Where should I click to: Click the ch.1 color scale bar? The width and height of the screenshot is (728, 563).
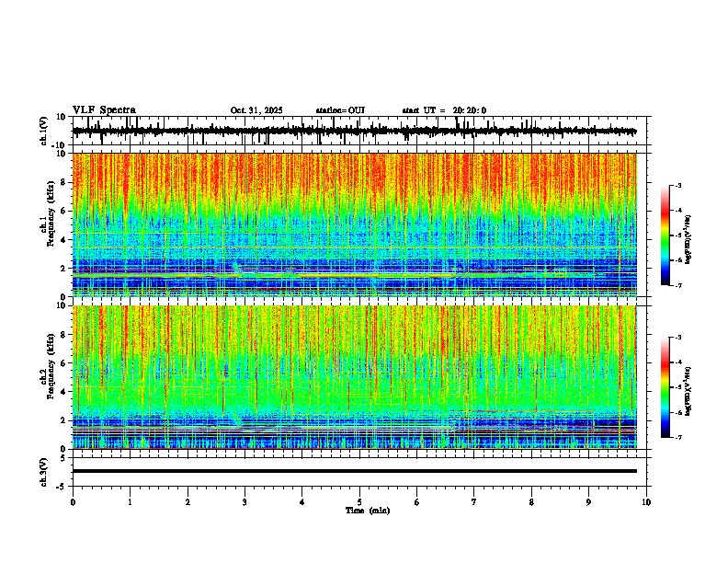(x=665, y=236)
